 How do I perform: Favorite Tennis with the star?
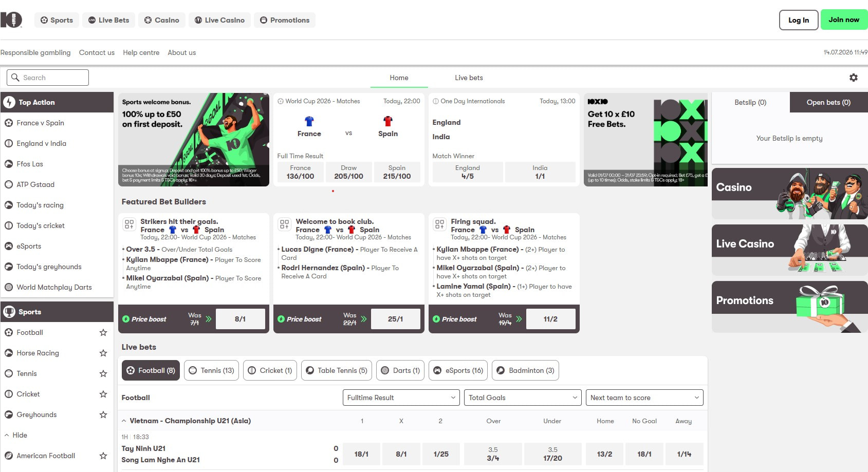(x=103, y=373)
